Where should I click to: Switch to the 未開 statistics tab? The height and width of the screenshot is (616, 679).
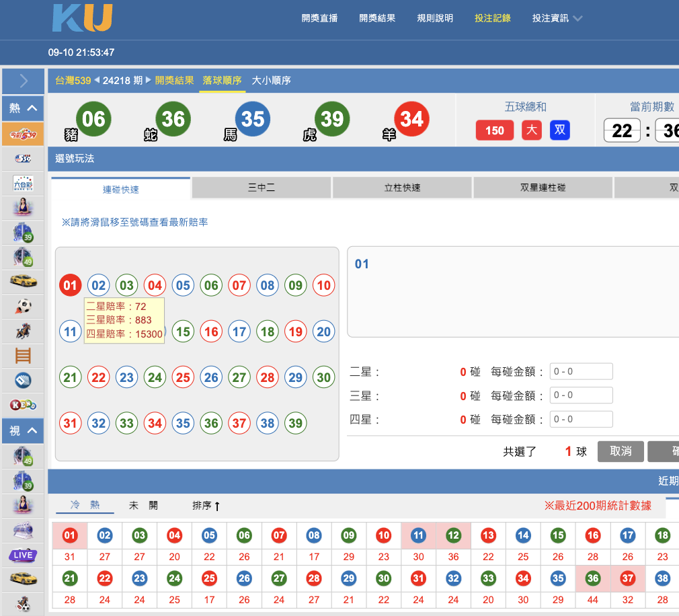click(x=143, y=506)
